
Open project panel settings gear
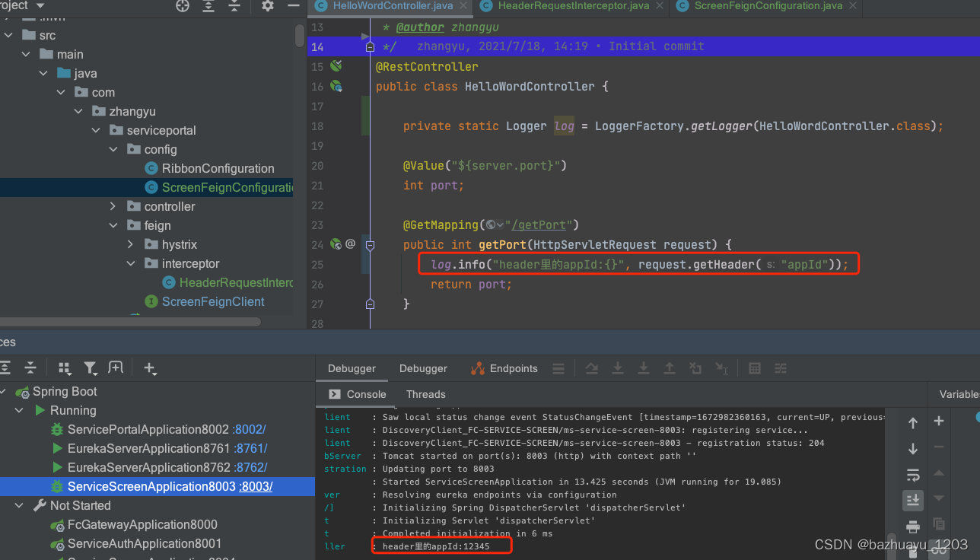coord(268,6)
